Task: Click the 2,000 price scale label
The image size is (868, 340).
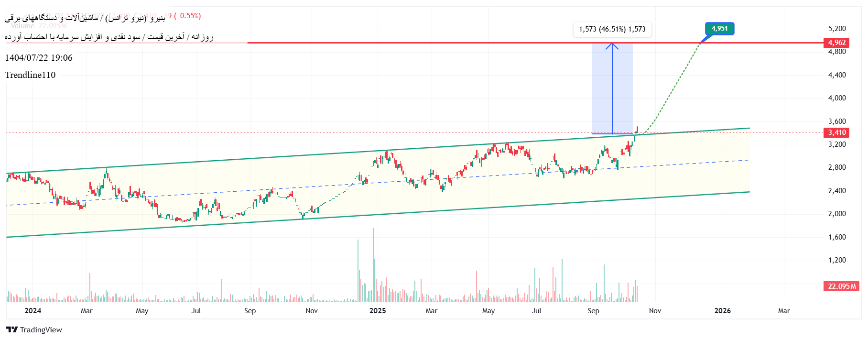Action: [x=836, y=214]
